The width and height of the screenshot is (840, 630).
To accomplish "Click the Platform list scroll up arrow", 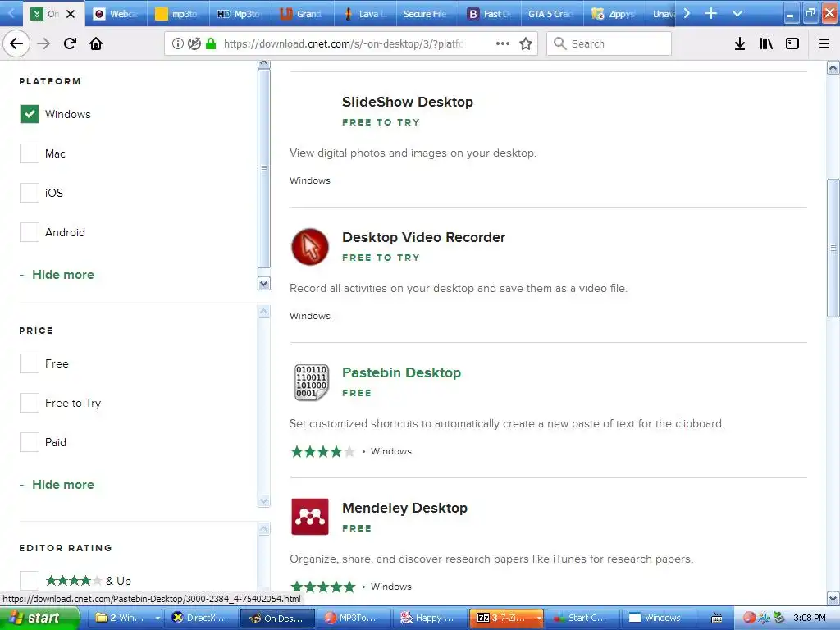I will (x=264, y=64).
